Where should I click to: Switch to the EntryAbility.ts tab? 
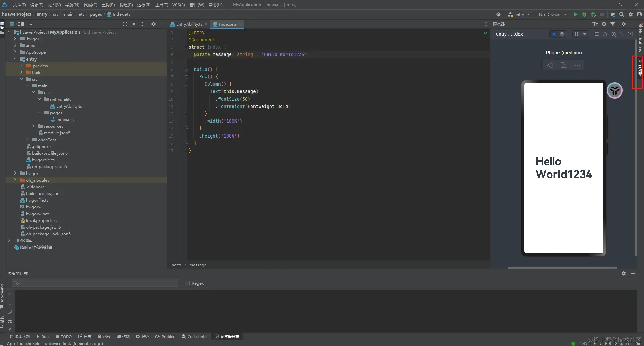[x=189, y=24]
